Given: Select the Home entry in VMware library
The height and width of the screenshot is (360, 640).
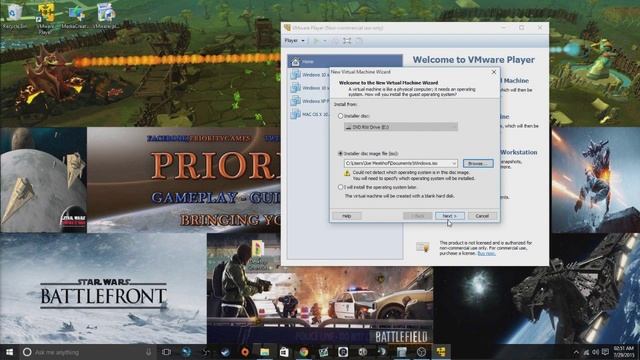Looking at the screenshot, I should point(345,61).
